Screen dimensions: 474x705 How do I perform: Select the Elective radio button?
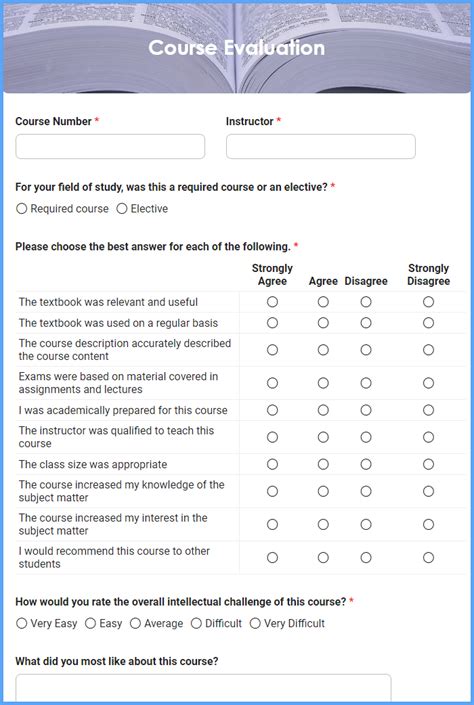click(122, 209)
